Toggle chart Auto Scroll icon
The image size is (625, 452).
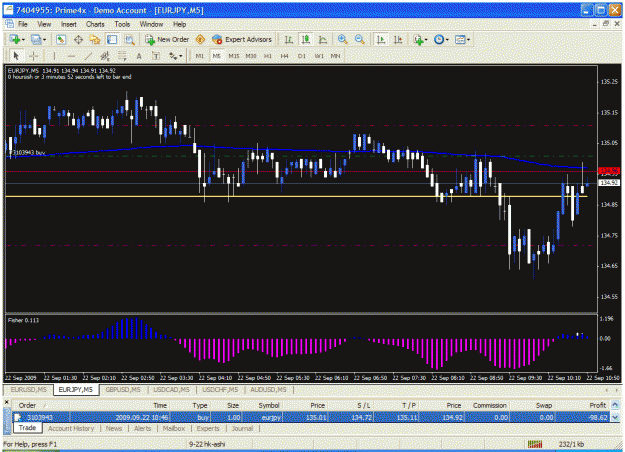[381, 39]
